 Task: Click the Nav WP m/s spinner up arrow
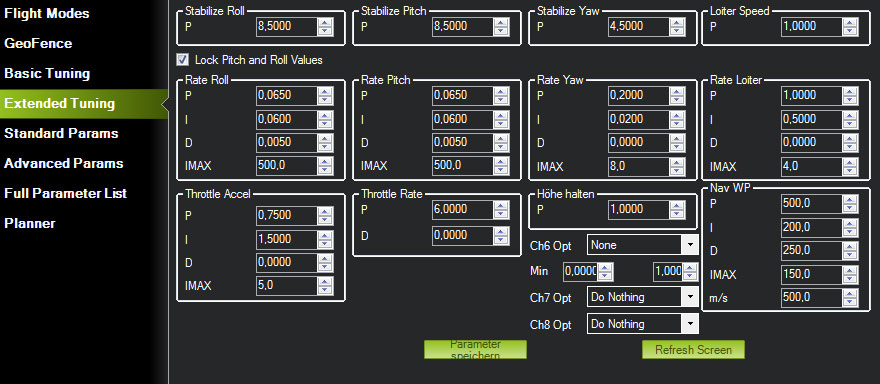pyautogui.click(x=850, y=293)
